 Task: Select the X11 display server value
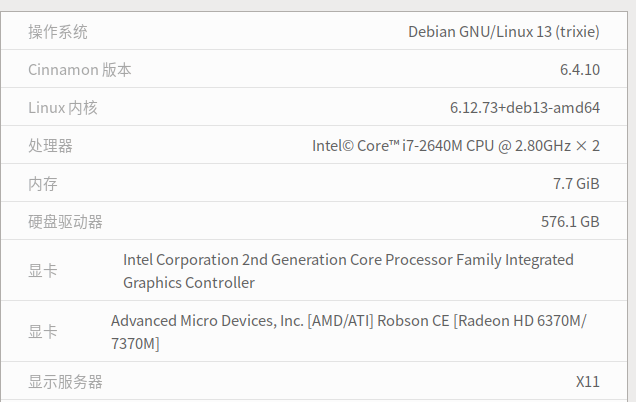587,382
